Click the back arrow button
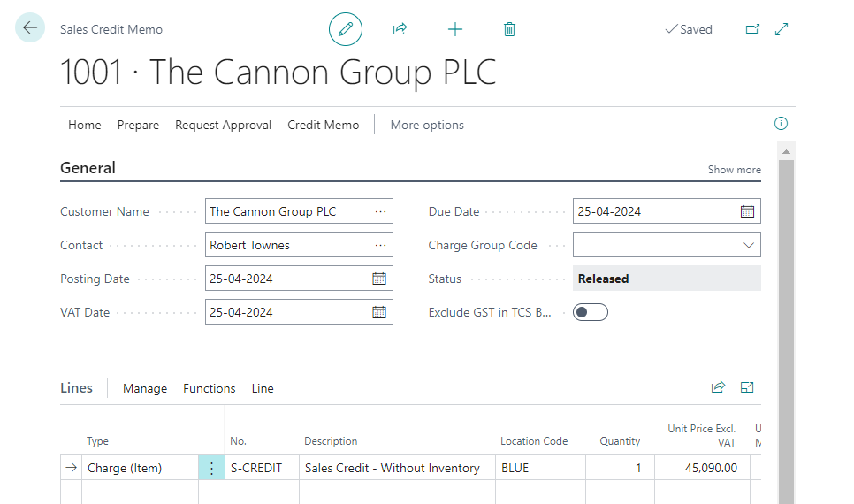This screenshot has height=504, width=854. click(x=30, y=28)
